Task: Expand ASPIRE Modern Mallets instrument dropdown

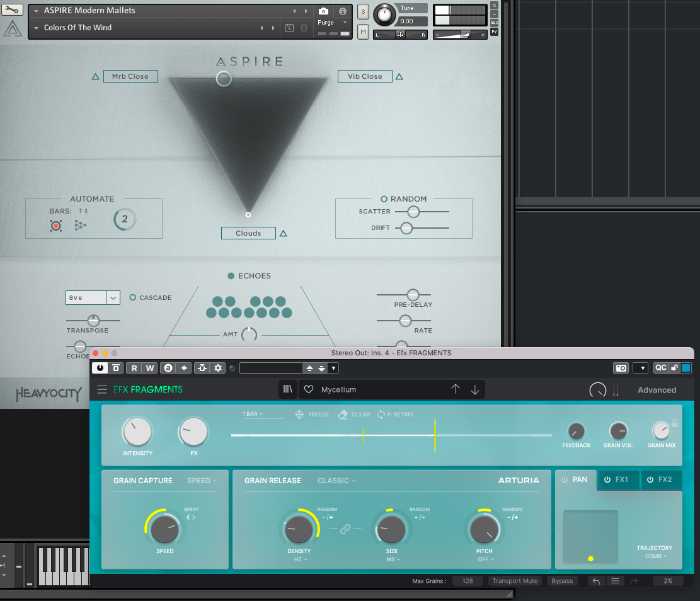Action: point(36,11)
